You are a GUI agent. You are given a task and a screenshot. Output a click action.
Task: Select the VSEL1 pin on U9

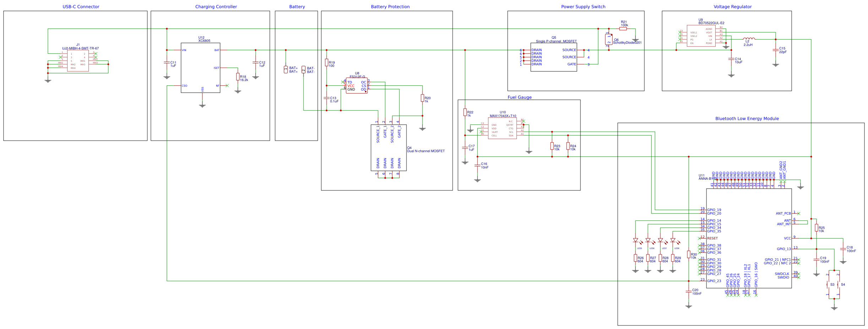point(694,32)
